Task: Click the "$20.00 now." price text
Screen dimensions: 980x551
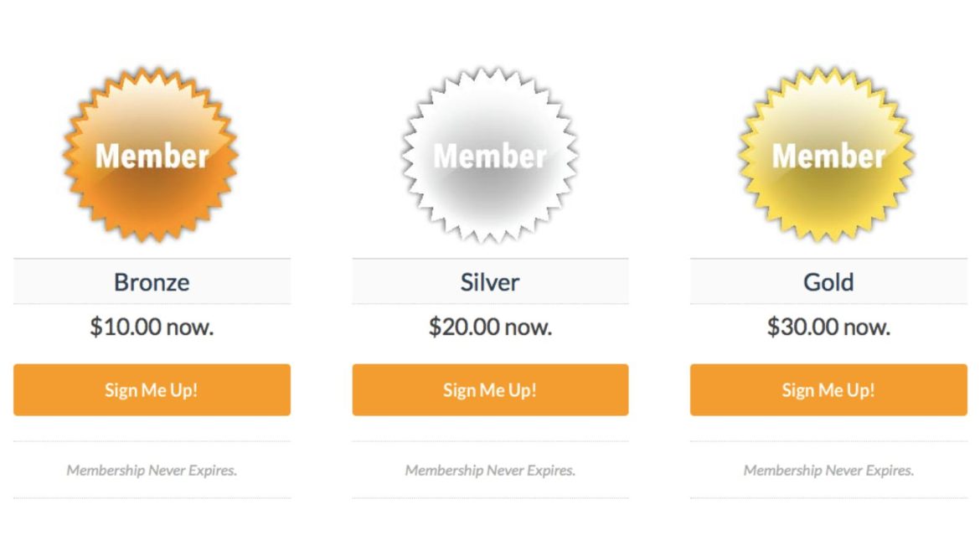Action: tap(489, 327)
